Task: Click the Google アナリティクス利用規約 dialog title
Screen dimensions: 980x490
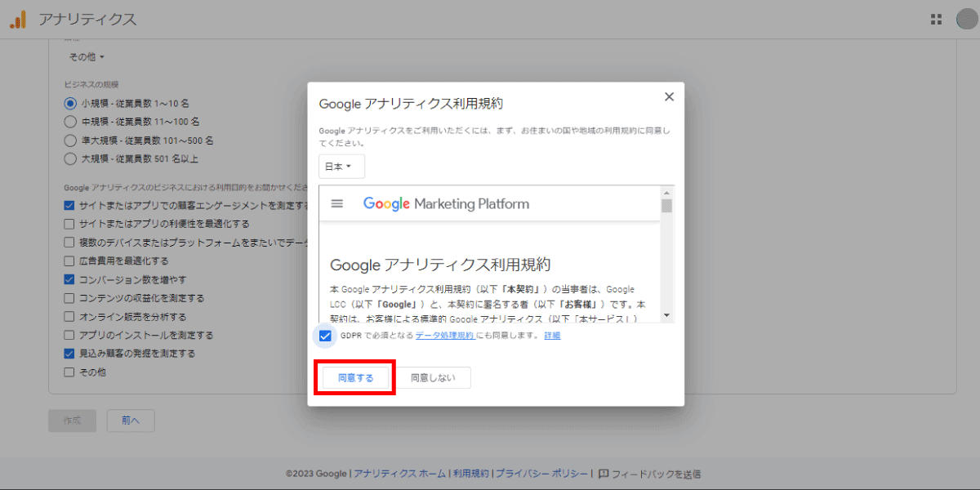Action: [411, 104]
